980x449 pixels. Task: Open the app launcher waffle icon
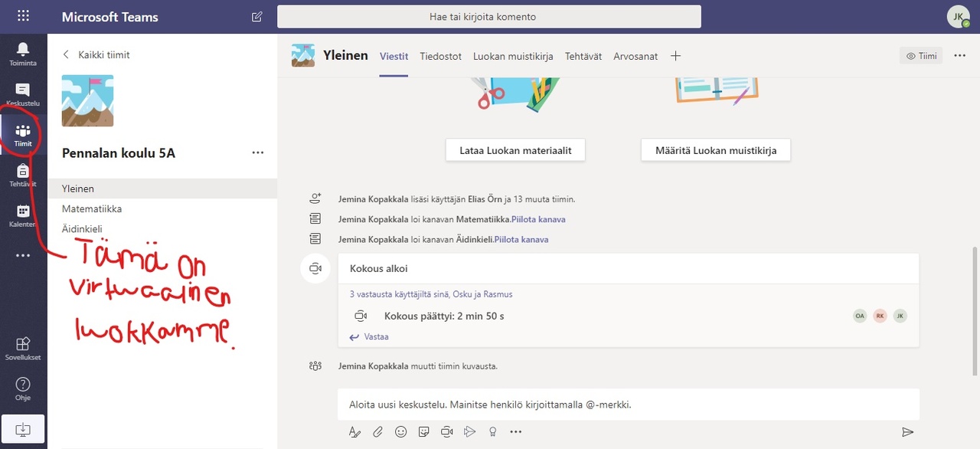[23, 16]
